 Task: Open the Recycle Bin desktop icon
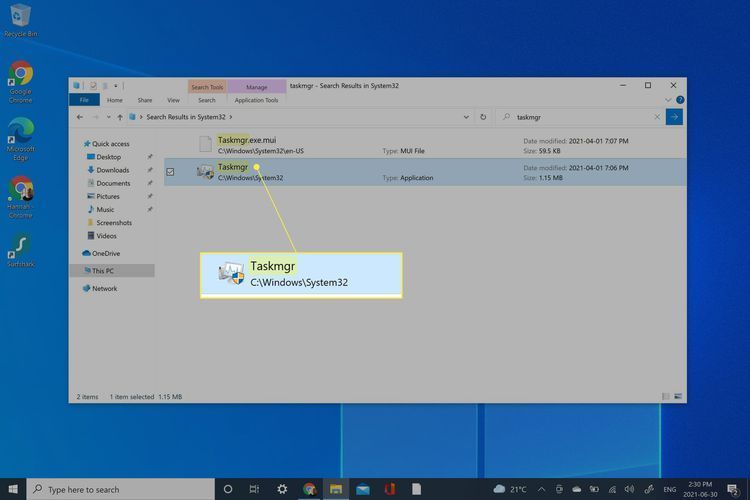coord(19,17)
